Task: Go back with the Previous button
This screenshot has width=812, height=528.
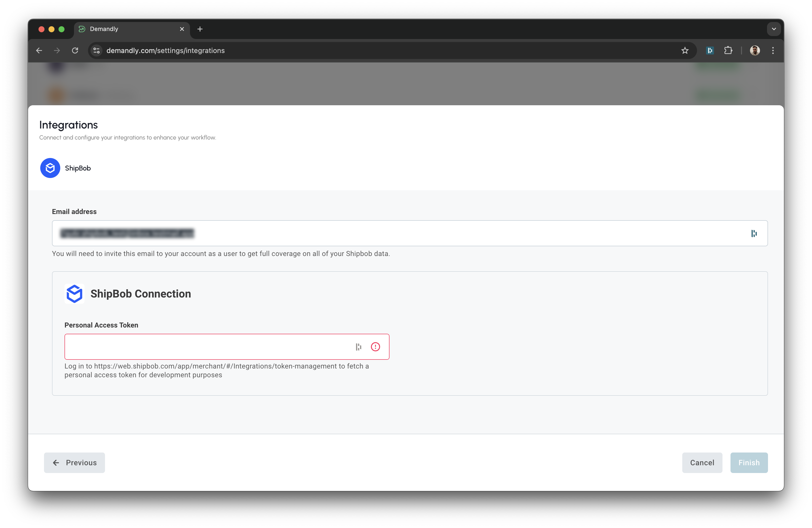Action: tap(74, 462)
